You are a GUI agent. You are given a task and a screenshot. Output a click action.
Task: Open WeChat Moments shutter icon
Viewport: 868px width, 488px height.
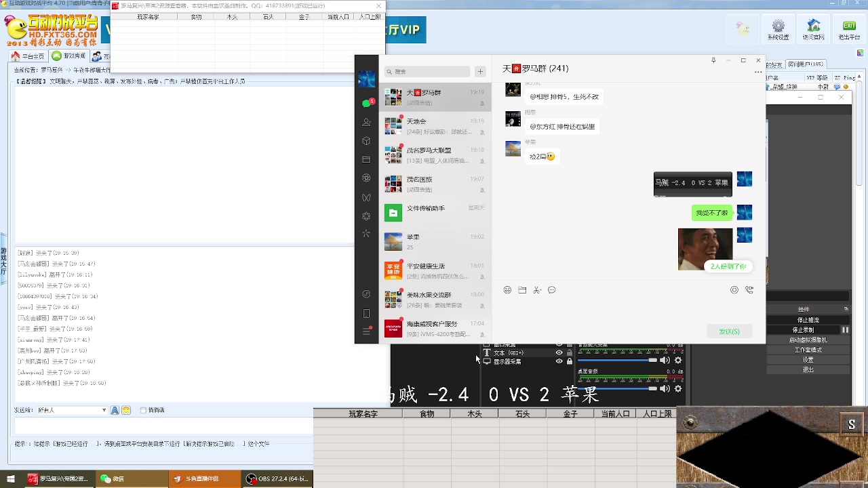366,178
